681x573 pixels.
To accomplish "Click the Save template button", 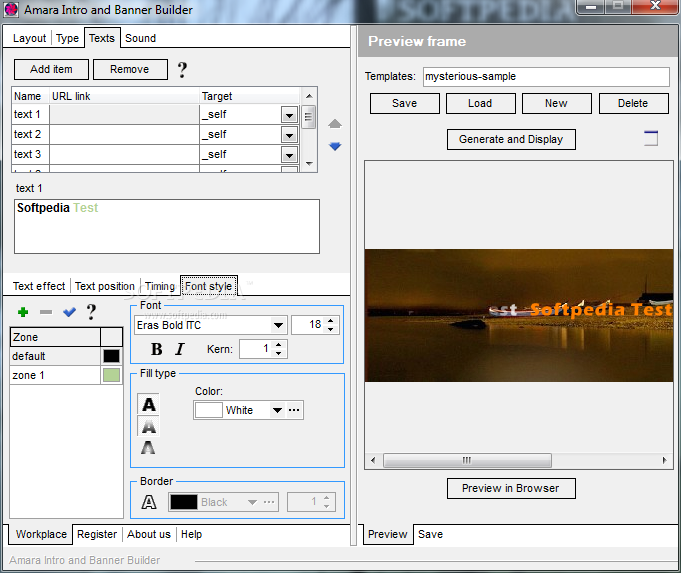I will coord(405,103).
